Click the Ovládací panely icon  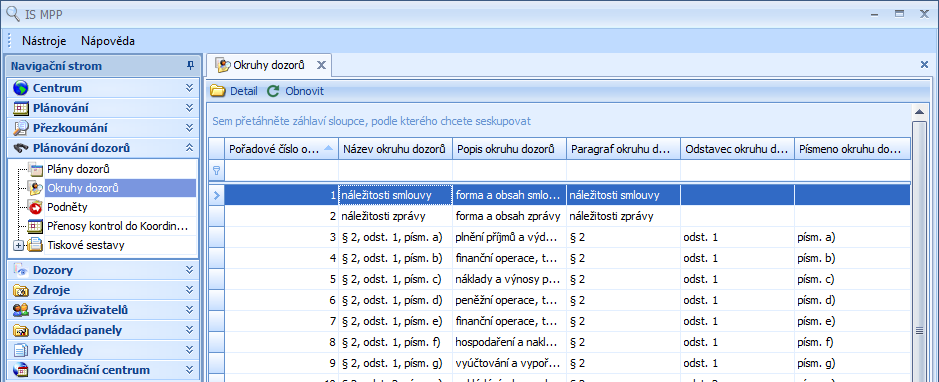click(x=21, y=331)
